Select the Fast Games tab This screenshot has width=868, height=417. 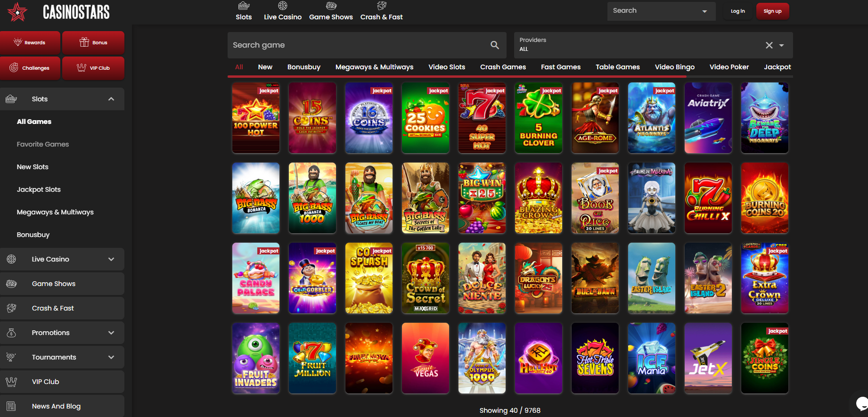coord(561,67)
